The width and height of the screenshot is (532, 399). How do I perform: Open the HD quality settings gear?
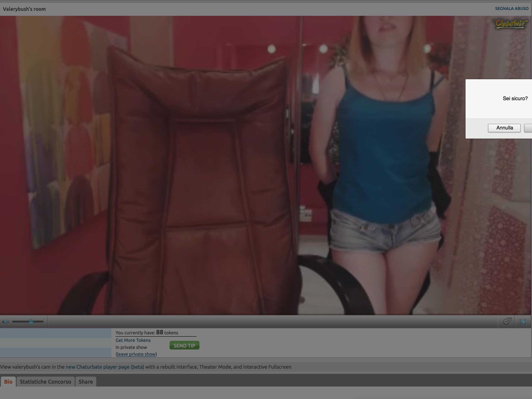[506, 321]
